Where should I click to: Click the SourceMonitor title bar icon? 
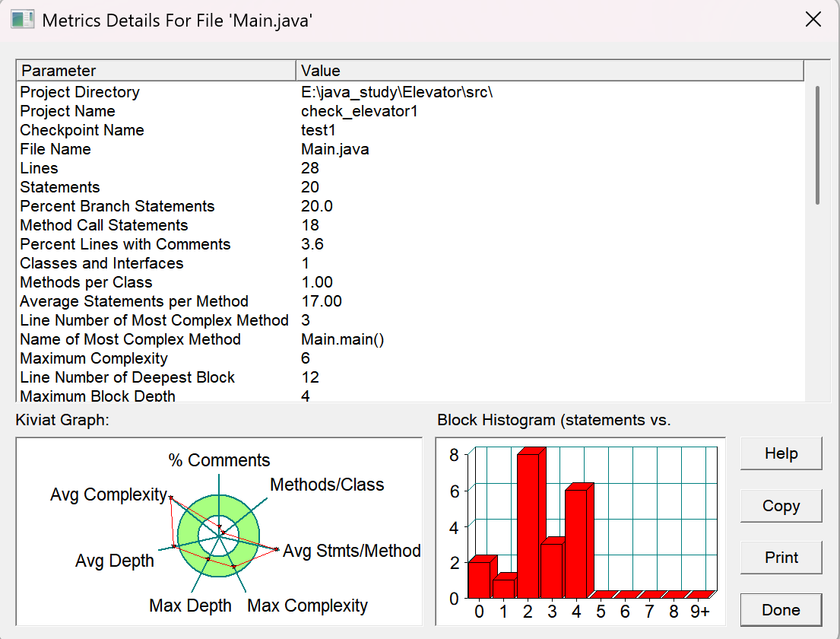pos(23,20)
